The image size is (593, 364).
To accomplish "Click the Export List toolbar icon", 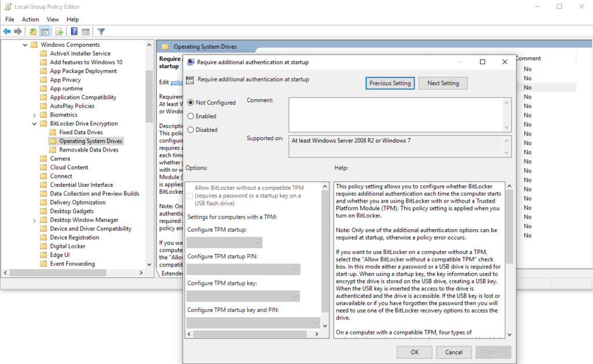I will (x=58, y=31).
